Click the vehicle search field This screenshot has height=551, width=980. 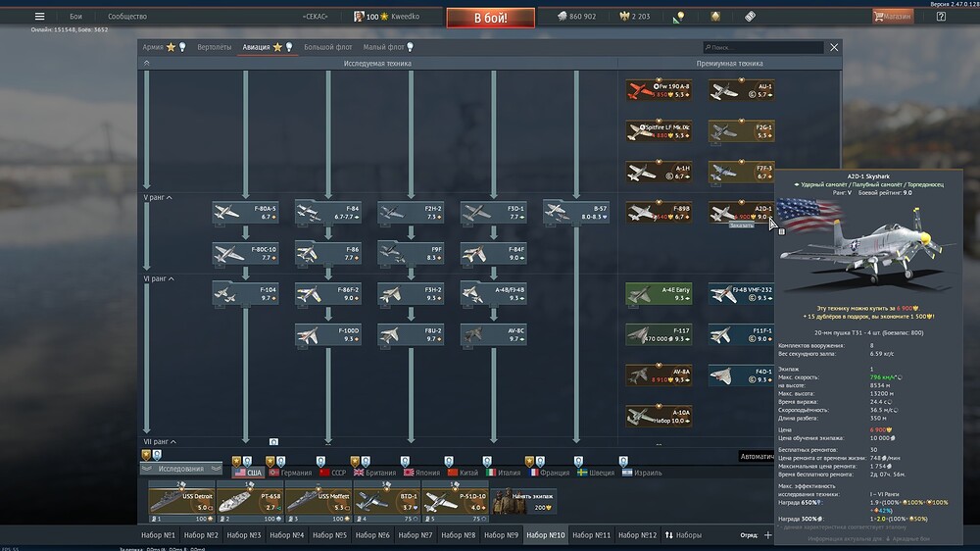coord(762,47)
